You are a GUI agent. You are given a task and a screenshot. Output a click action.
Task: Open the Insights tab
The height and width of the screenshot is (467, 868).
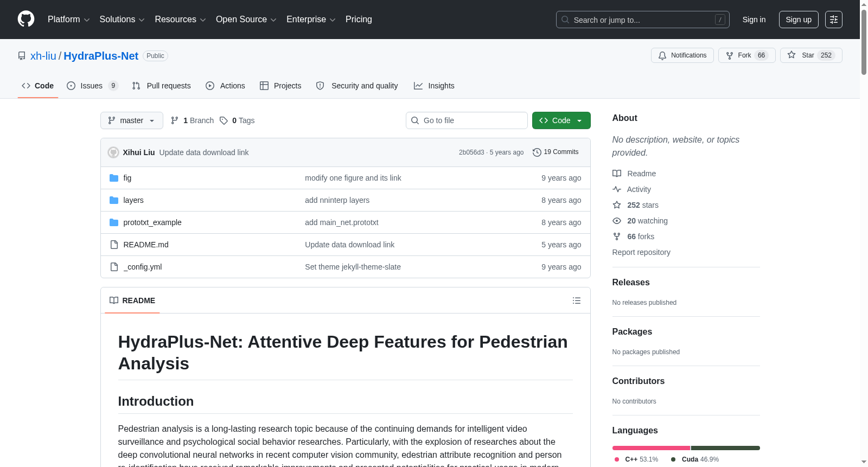click(434, 86)
